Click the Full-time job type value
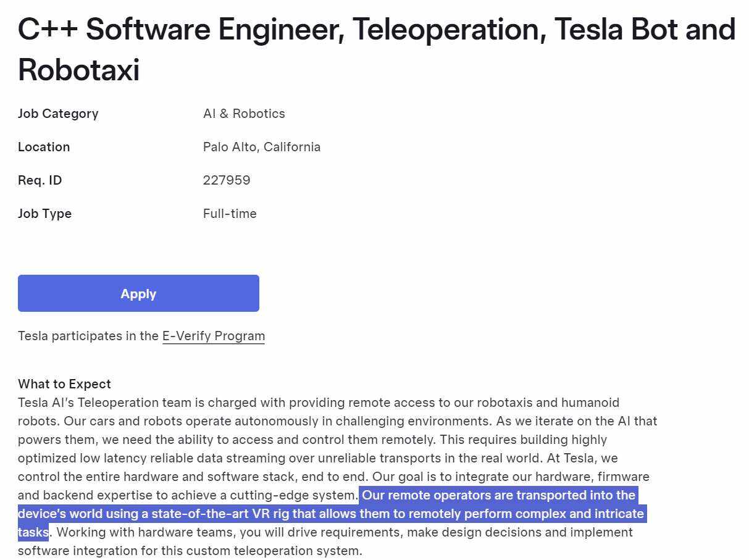This screenshot has width=749, height=560. click(x=230, y=214)
